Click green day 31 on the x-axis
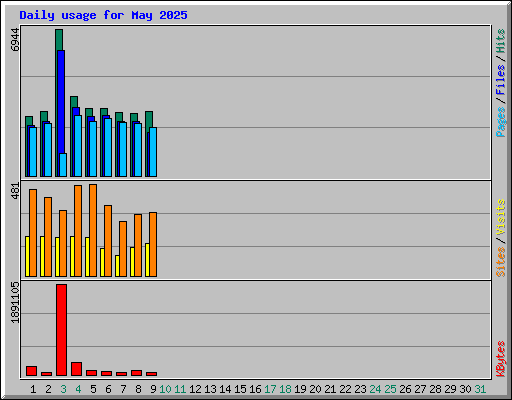 coord(480,389)
